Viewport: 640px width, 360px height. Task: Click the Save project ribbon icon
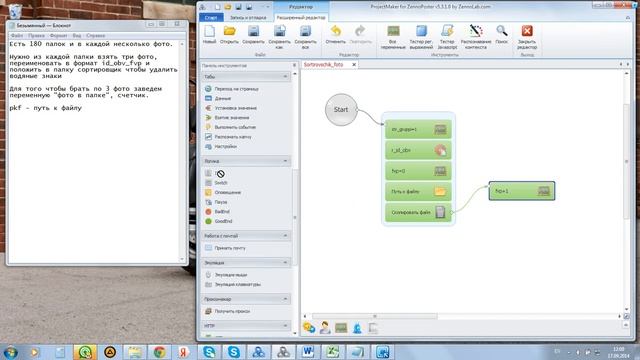coord(253,34)
